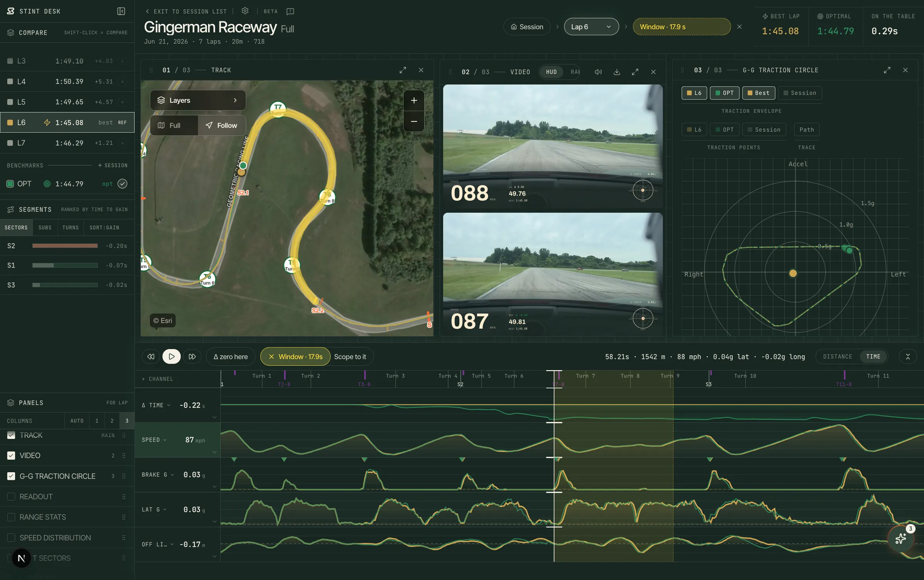Open the beta feedback comment icon
The height and width of the screenshot is (580, 924).
[x=290, y=11]
